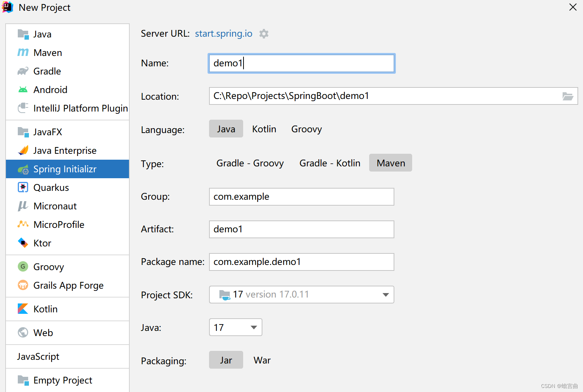Close the New Project dialog
This screenshot has height=392, width=583.
573,7
